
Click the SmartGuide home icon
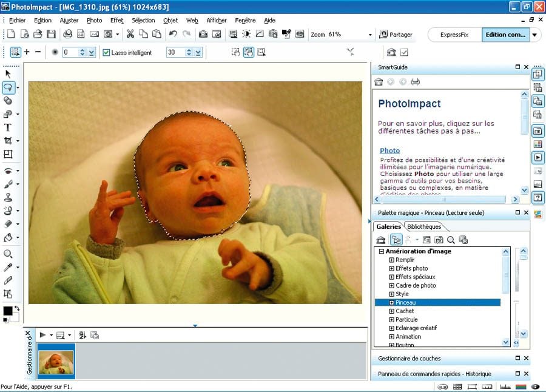pos(379,82)
